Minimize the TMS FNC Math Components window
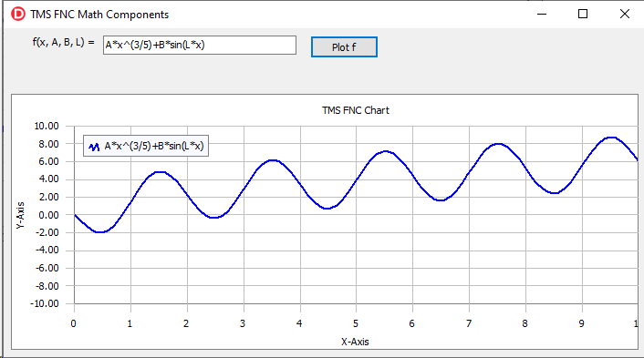 pos(542,14)
